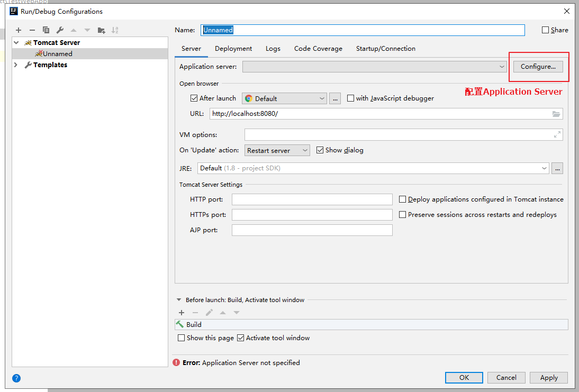Enable Preserve sessions across restarts and redeploys
This screenshot has width=579, height=392.
[x=402, y=214]
